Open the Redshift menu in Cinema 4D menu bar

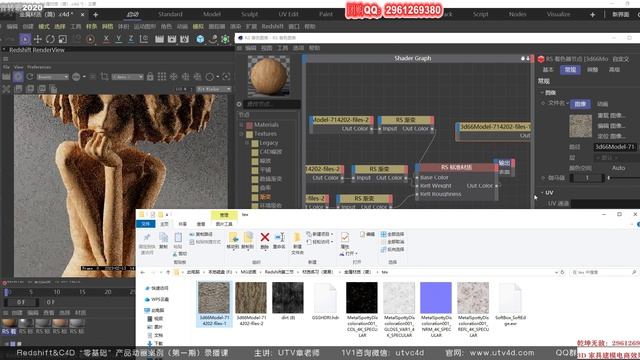pos(272,27)
